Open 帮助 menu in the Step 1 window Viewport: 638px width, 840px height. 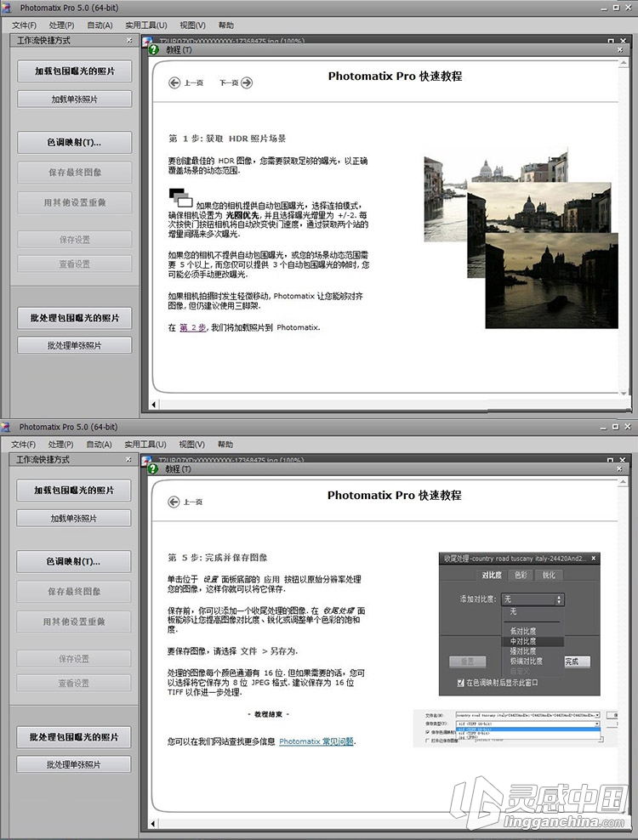(x=225, y=26)
